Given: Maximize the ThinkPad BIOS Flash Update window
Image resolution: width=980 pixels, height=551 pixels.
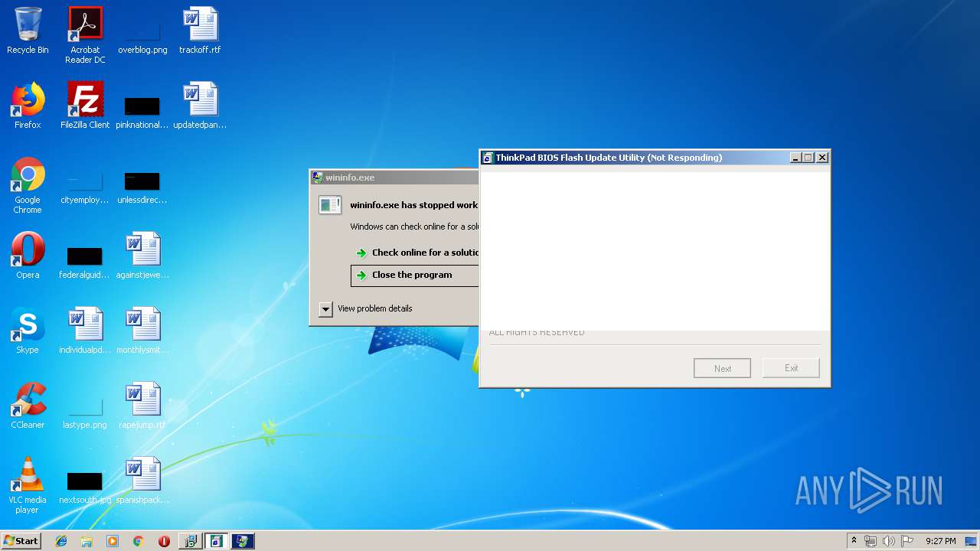Looking at the screenshot, I should pyautogui.click(x=808, y=158).
